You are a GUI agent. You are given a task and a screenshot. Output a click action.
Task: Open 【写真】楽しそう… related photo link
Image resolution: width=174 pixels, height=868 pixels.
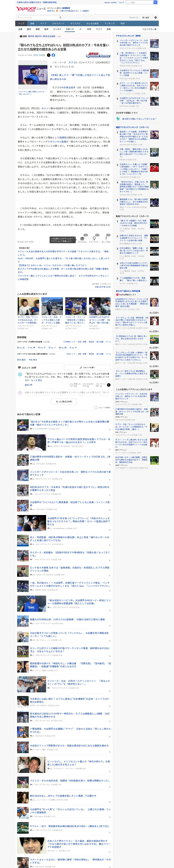tap(80, 77)
